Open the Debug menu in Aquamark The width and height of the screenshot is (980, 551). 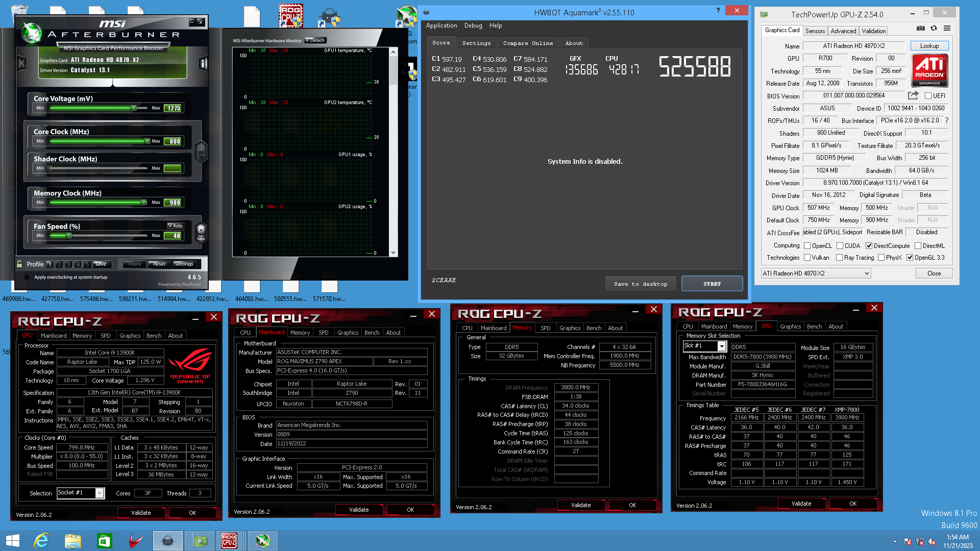(473, 26)
